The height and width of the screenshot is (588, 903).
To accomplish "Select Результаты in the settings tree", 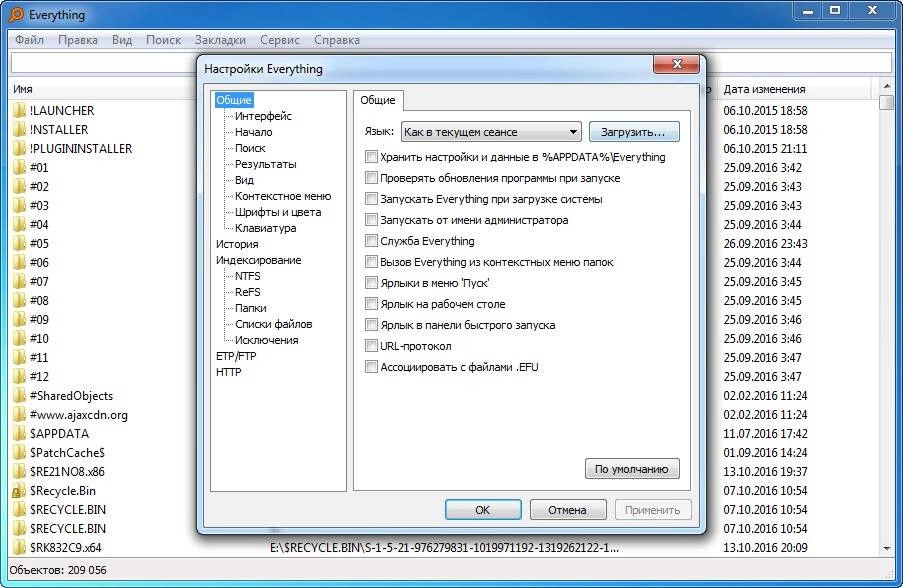I will 265,164.
